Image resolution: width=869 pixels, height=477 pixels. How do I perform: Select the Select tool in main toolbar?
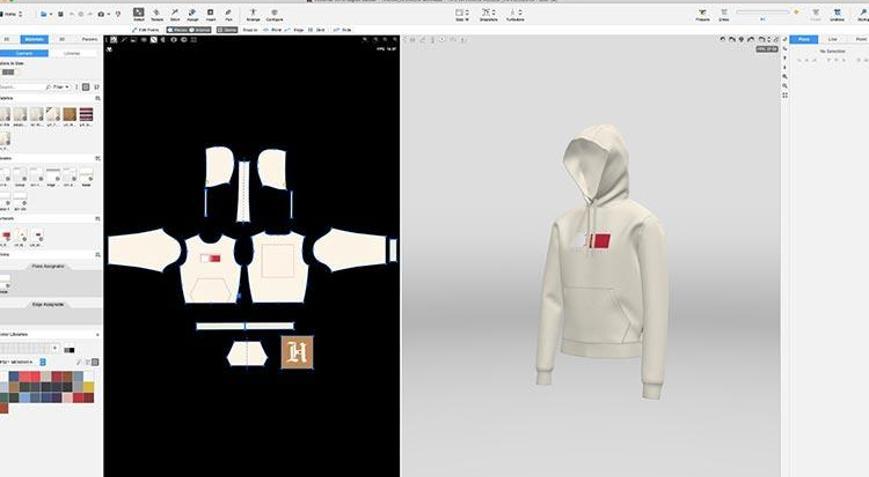139,14
